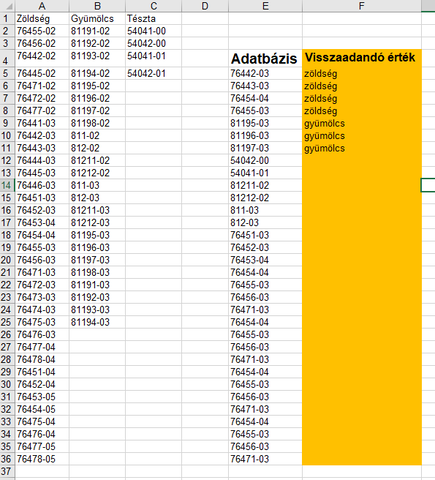Viewport: 435px width, 480px height.
Task: Select cell A26 with 76476-03
Action: [42, 335]
